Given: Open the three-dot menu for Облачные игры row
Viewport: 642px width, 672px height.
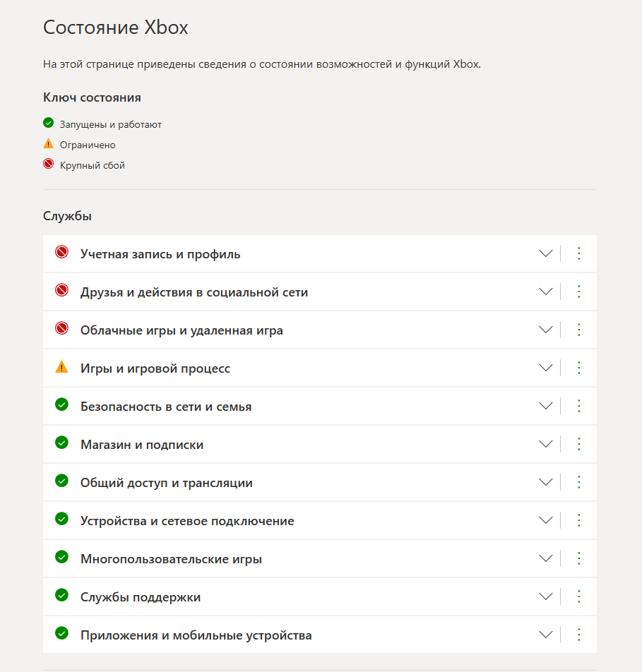Looking at the screenshot, I should pyautogui.click(x=579, y=330).
